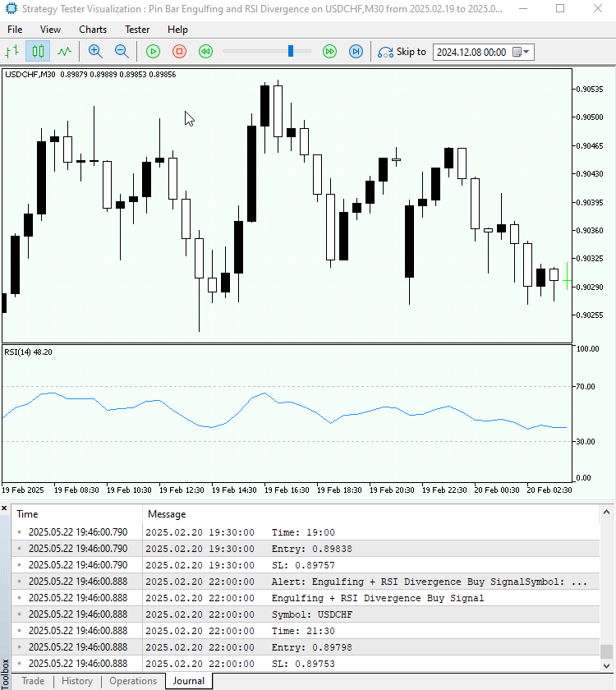Step forward one tick button
Image resolution: width=616 pixels, height=690 pixels.
pyautogui.click(x=356, y=52)
